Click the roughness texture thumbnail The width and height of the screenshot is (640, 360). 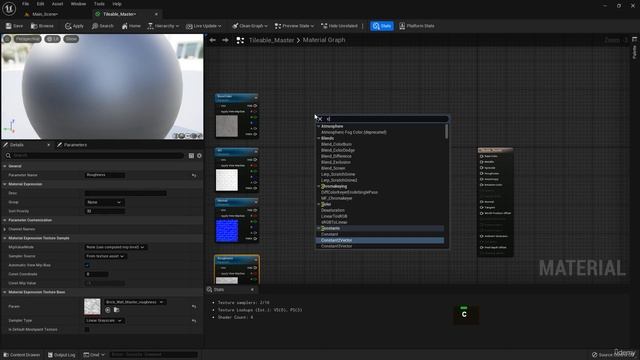point(92,307)
